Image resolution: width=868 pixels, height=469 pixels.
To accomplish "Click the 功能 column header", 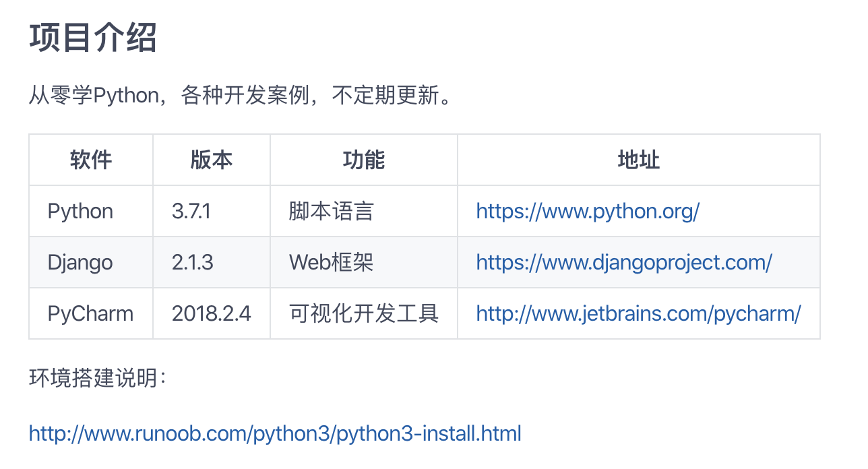I will click(x=364, y=160).
